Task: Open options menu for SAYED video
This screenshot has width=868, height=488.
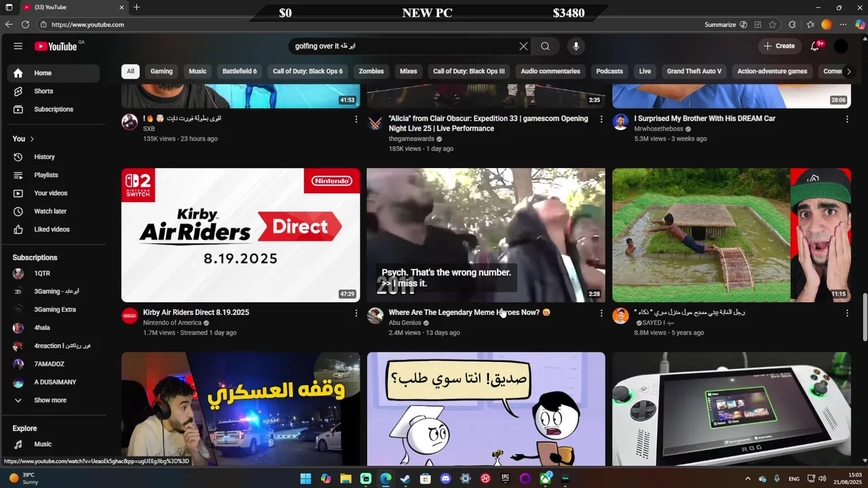Action: (x=847, y=313)
